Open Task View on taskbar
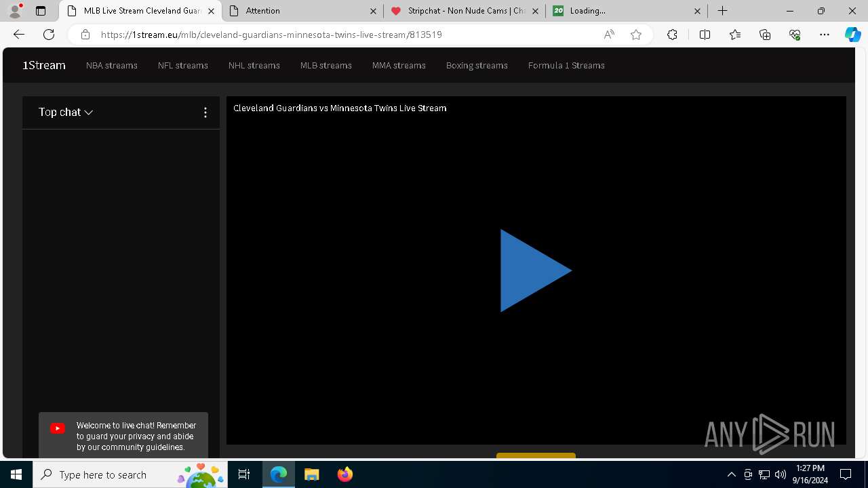This screenshot has width=868, height=488. pos(244,474)
